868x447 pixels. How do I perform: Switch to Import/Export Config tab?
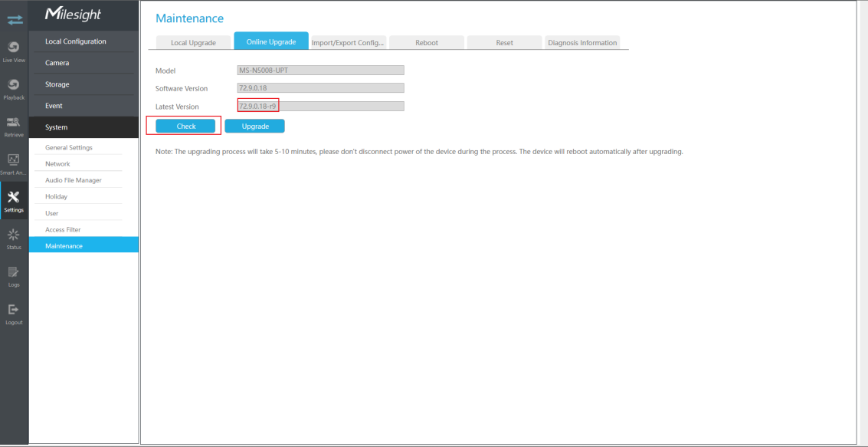pyautogui.click(x=349, y=43)
